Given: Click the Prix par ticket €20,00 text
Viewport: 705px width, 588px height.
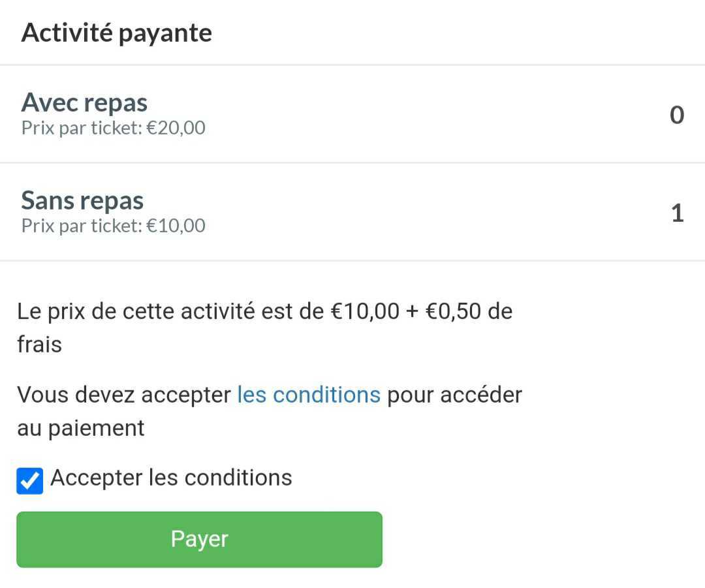Looking at the screenshot, I should tap(114, 127).
